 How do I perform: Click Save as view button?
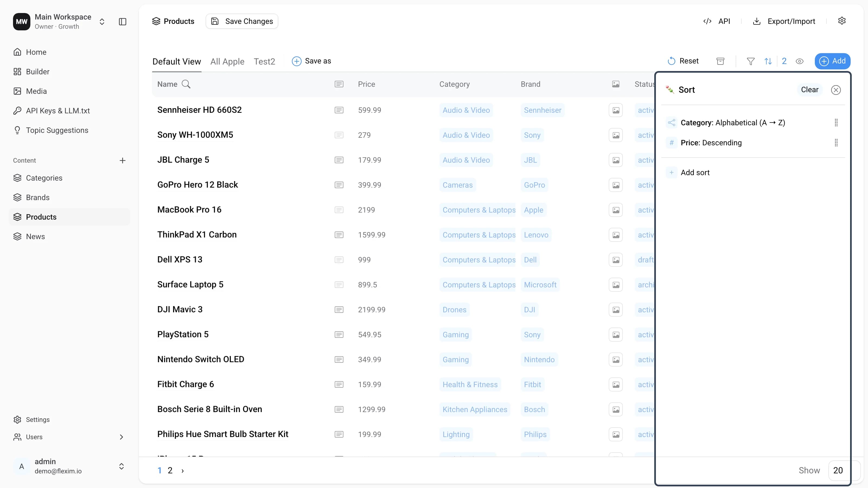(311, 61)
